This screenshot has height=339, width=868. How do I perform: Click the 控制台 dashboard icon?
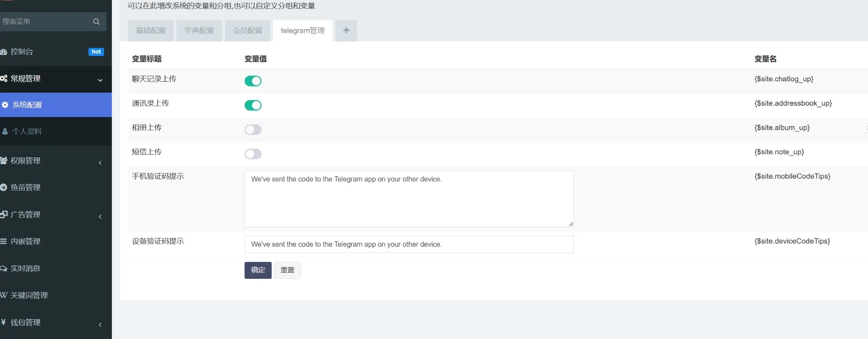point(4,52)
